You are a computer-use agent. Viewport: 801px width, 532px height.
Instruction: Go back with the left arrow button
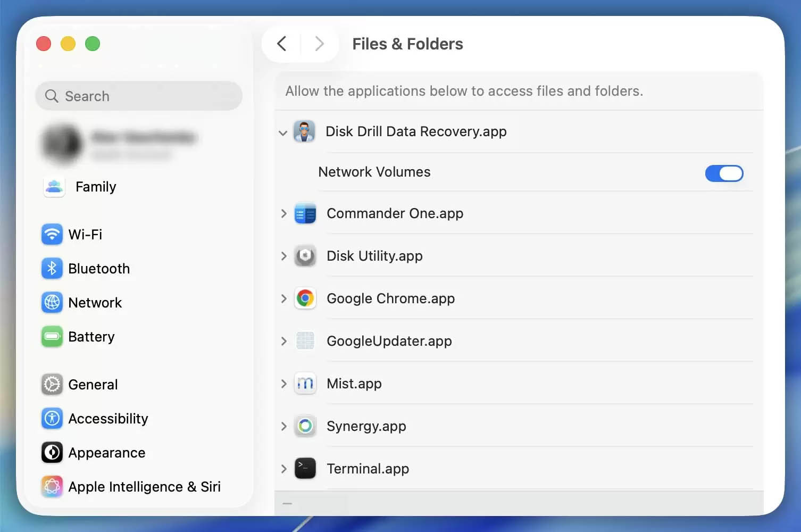(x=282, y=44)
